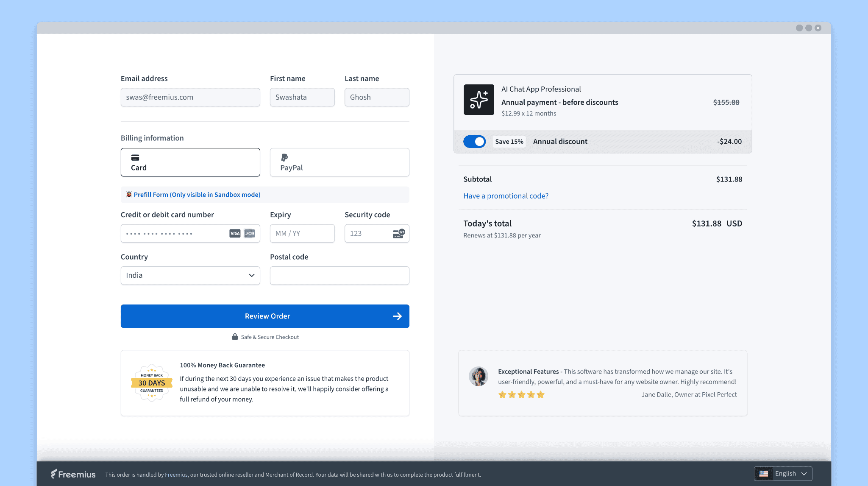Click the AI Chat App sparkle product icon

click(479, 100)
